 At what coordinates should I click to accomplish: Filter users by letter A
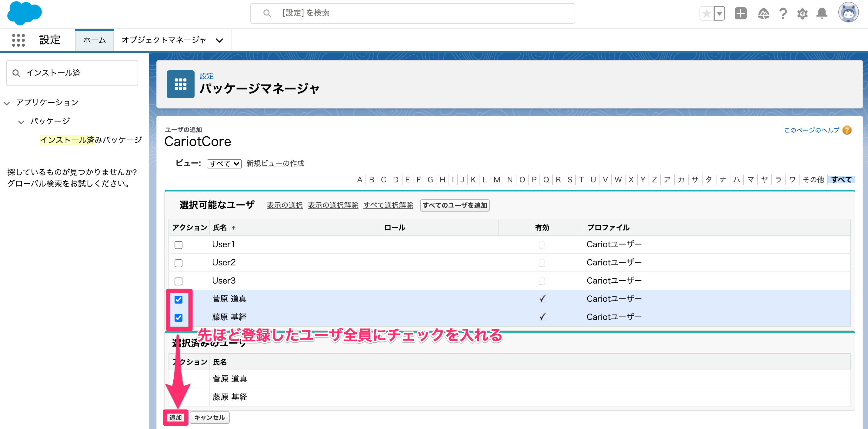(359, 179)
